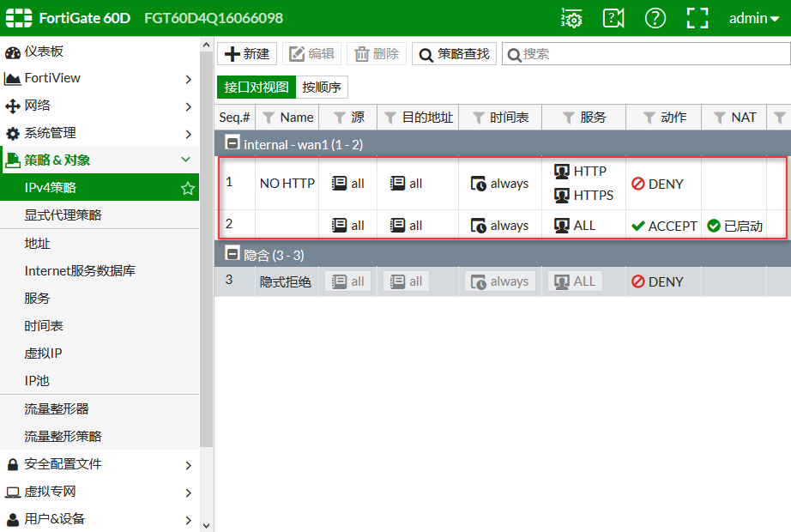Switch to 按顺序 view tab
Screen dimensions: 791x532
322,88
